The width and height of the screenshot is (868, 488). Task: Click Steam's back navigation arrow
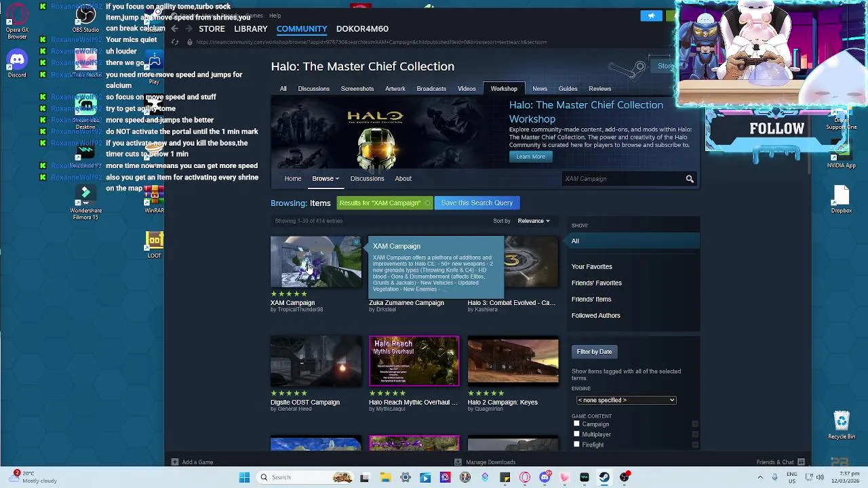[174, 28]
